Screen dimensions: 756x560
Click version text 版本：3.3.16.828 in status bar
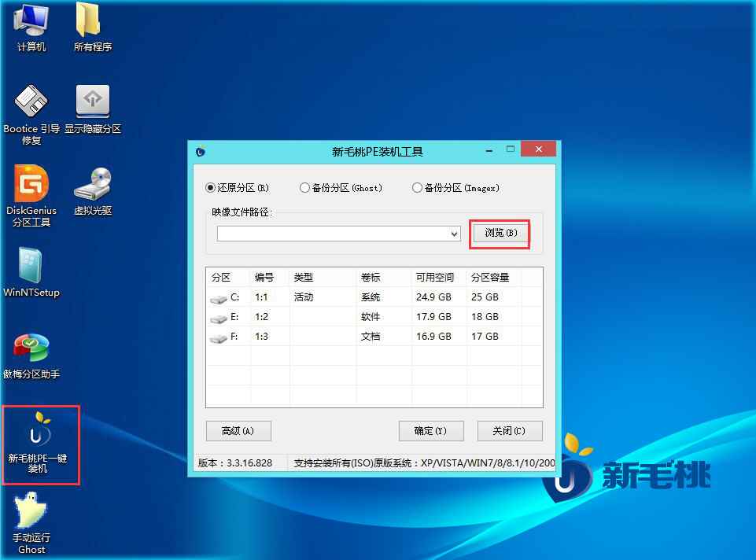click(235, 463)
